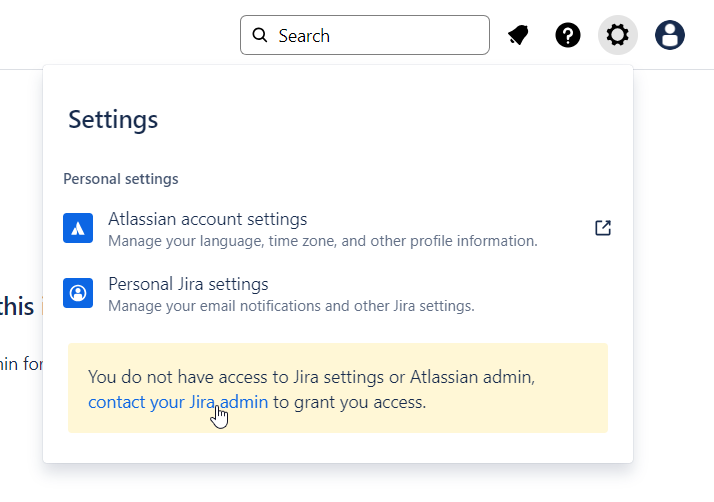The width and height of the screenshot is (714, 502).
Task: Click the Personal Jira settings avatar icon
Action: pyautogui.click(x=78, y=293)
